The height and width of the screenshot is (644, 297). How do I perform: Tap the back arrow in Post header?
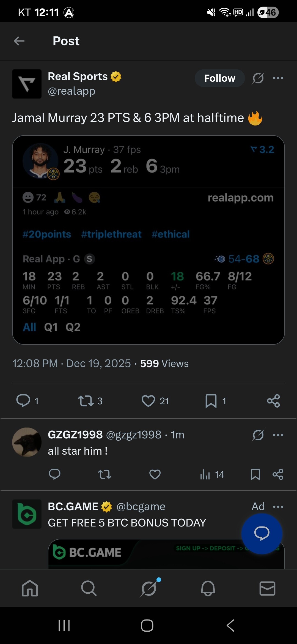pos(19,41)
